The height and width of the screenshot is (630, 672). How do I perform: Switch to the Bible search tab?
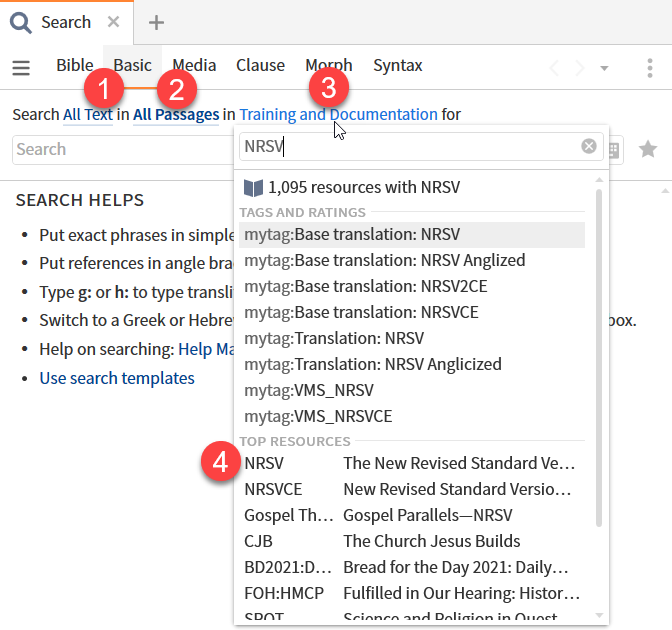coord(75,65)
